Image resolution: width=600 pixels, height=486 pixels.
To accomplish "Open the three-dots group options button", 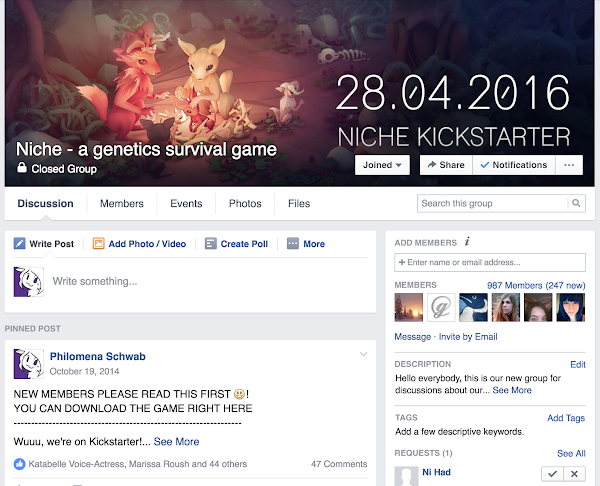I will (569, 165).
